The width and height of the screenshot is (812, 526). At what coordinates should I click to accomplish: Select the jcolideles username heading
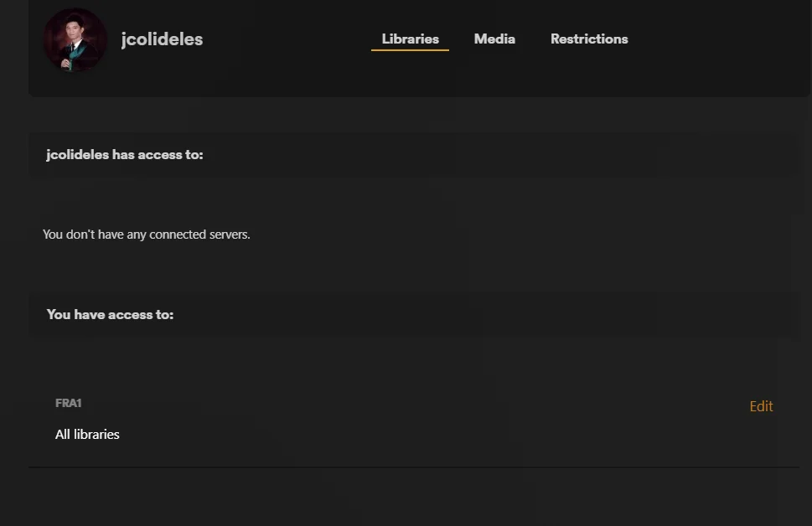click(x=162, y=39)
